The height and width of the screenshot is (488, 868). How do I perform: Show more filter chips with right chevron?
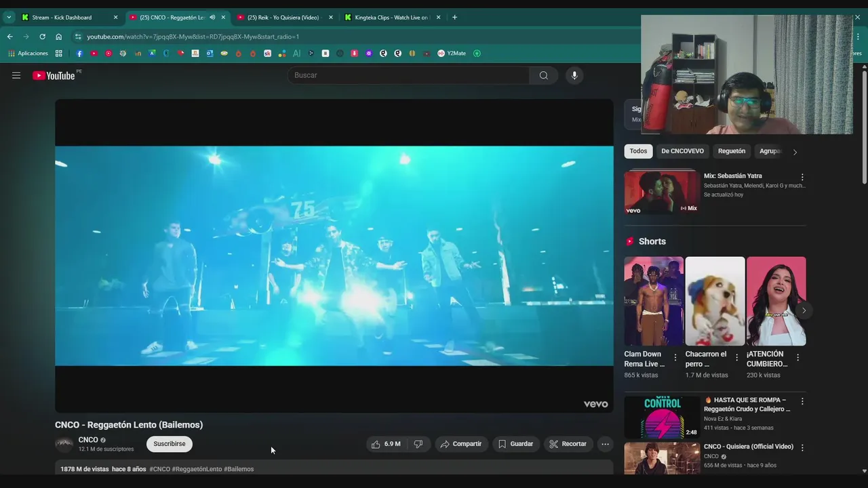(795, 152)
